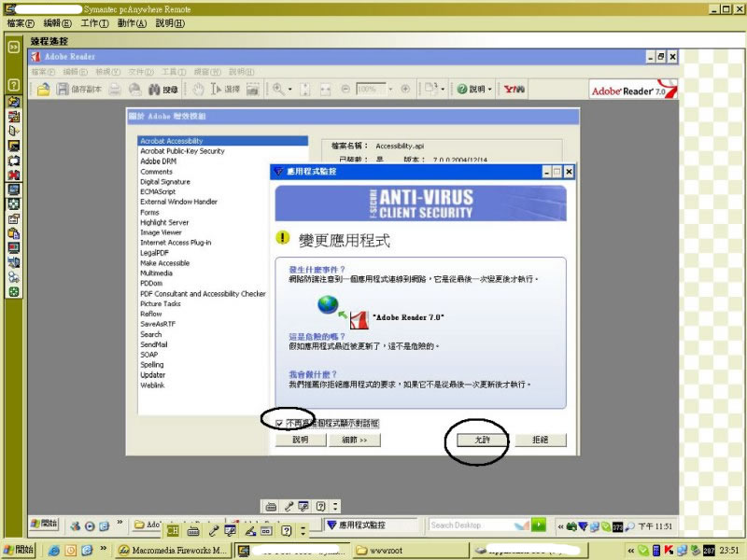The height and width of the screenshot is (560, 747).
Task: Click the Open folder icon in Reader toolbar
Action: pyautogui.click(x=43, y=89)
